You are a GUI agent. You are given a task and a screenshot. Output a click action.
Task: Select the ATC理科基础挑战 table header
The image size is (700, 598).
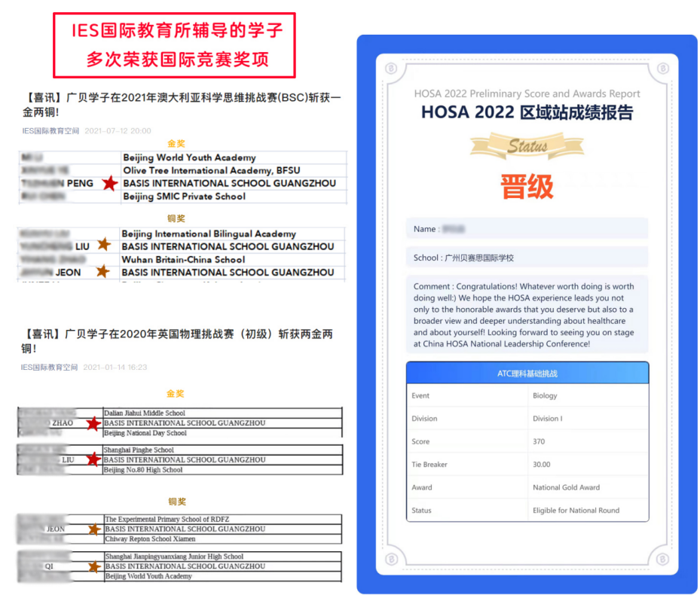[527, 374]
